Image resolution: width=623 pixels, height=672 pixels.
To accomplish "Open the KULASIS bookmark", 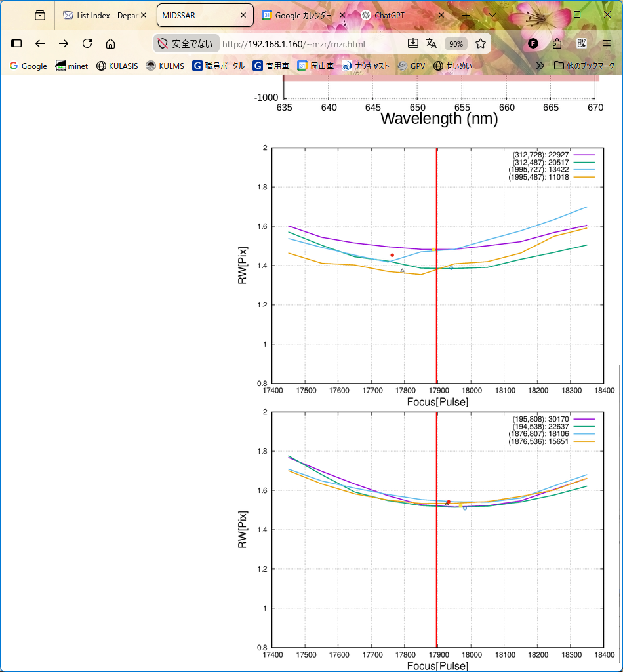I will [x=117, y=66].
